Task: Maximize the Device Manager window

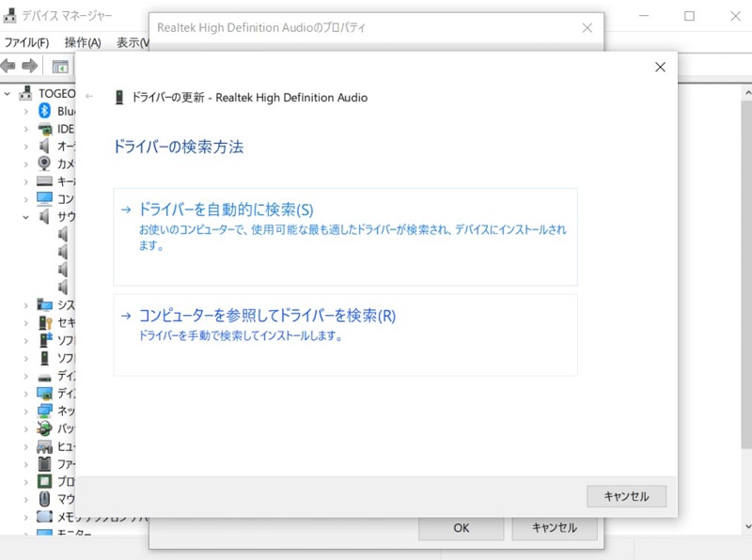Action: coord(689,16)
